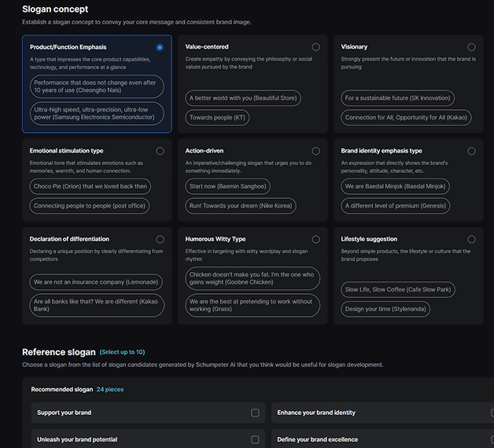Screen dimensions: 494x448
Task: Click 'Connecting people to people (post office)'
Action: (x=90, y=206)
